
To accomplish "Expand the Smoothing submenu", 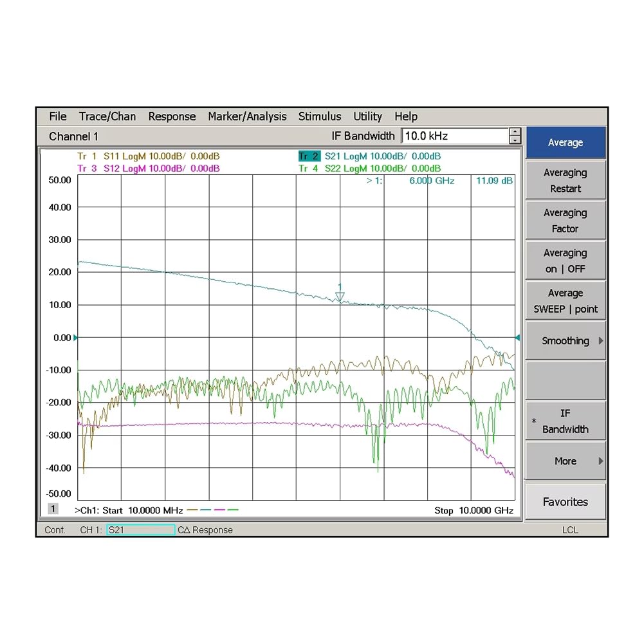I will pos(565,341).
